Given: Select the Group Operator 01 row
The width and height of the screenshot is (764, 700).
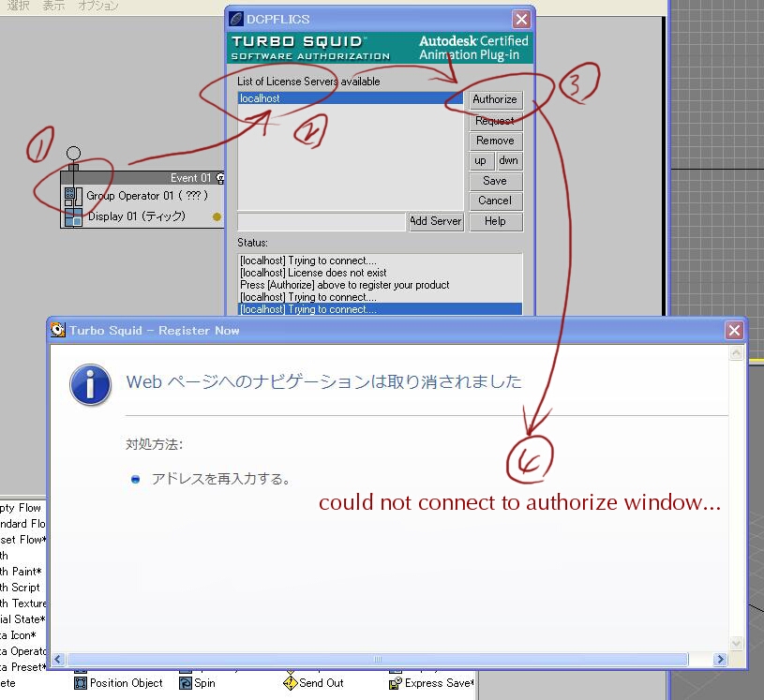Looking at the screenshot, I should coord(143,196).
